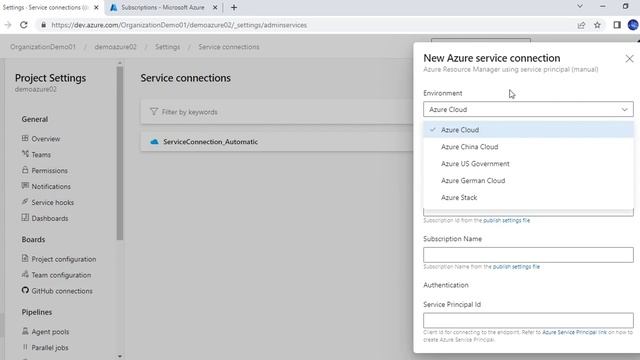The image size is (640, 360).
Task: Open publish settings file link under Subscription Name
Action: pos(516,267)
